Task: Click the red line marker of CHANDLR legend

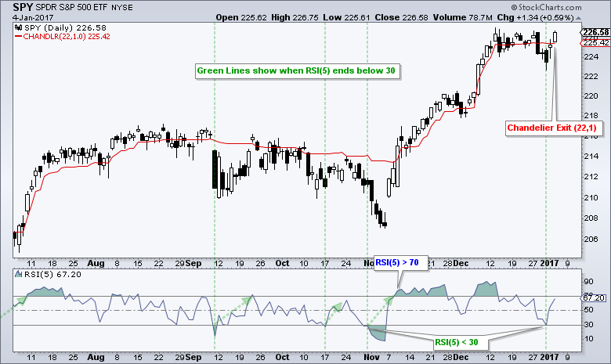Action: point(18,36)
